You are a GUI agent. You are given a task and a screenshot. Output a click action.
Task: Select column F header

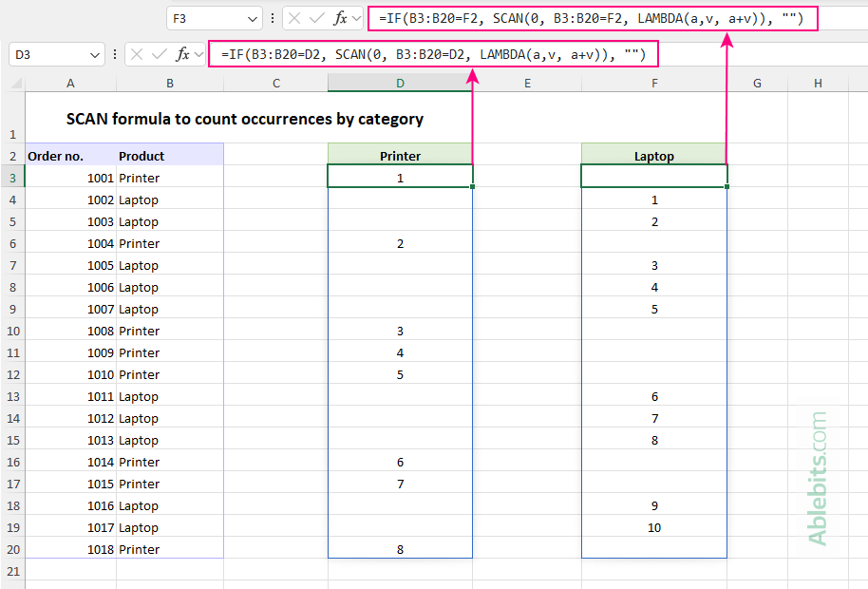pos(654,83)
